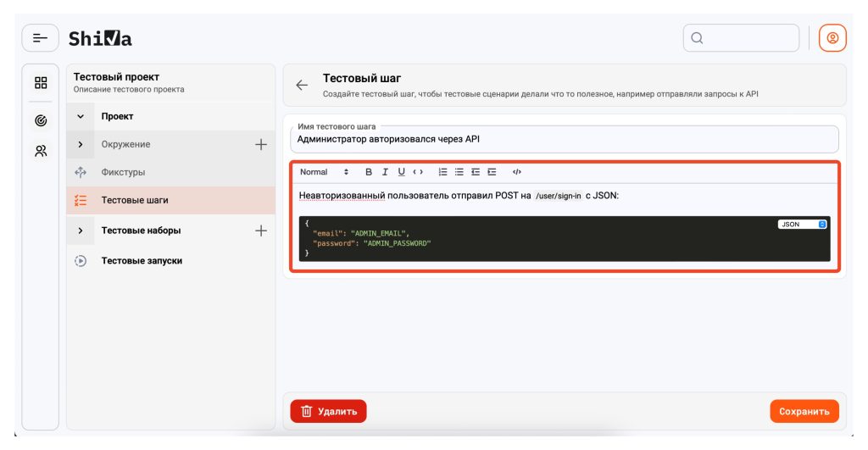The width and height of the screenshot is (868, 450).
Task: Click the dashboard grid icon in left sidebar
Action: point(41,83)
